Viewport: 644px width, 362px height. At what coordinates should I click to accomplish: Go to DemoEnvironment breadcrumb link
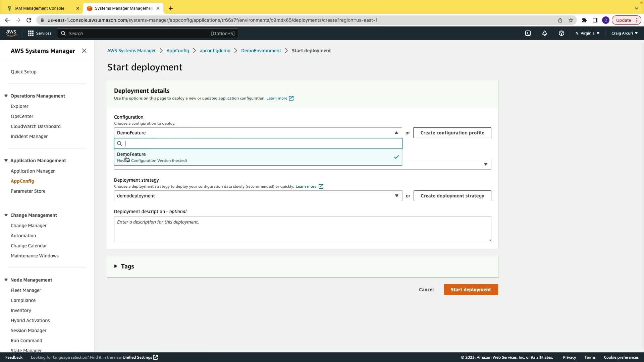(261, 51)
